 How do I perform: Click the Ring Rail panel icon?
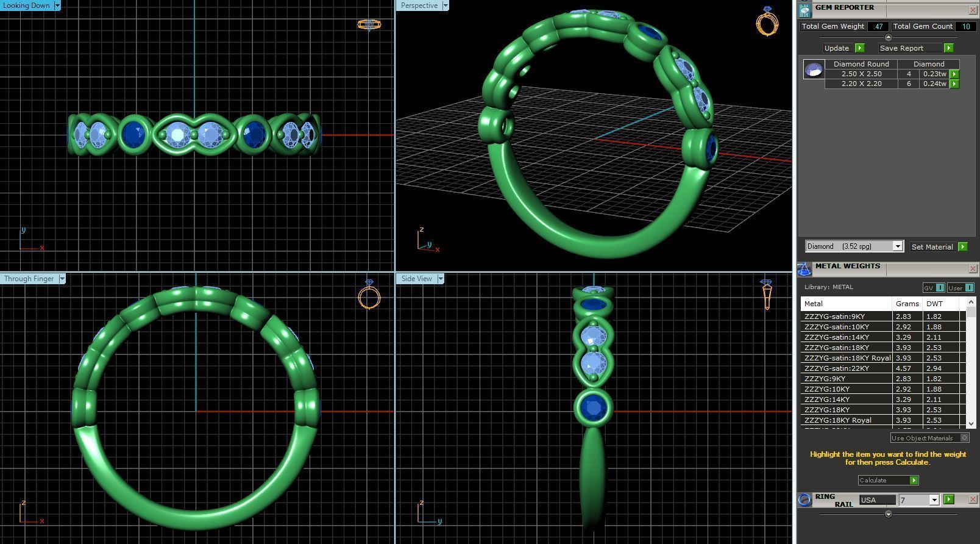pos(804,500)
